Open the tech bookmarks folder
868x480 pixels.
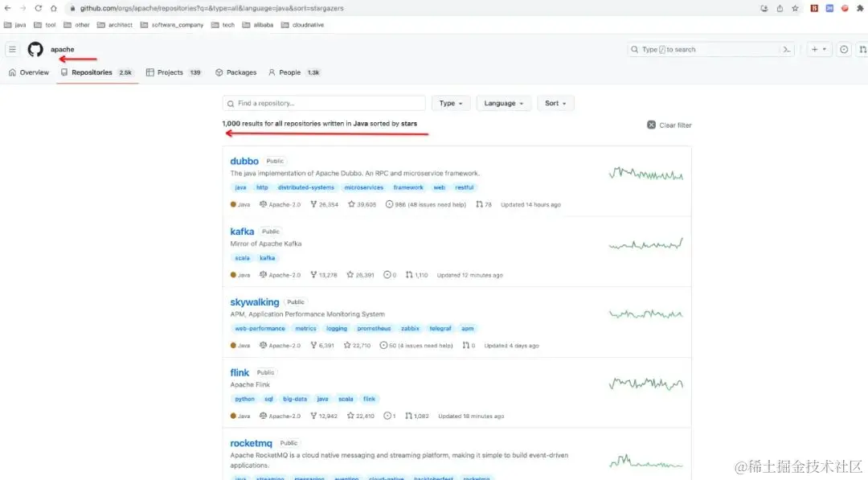coord(223,25)
